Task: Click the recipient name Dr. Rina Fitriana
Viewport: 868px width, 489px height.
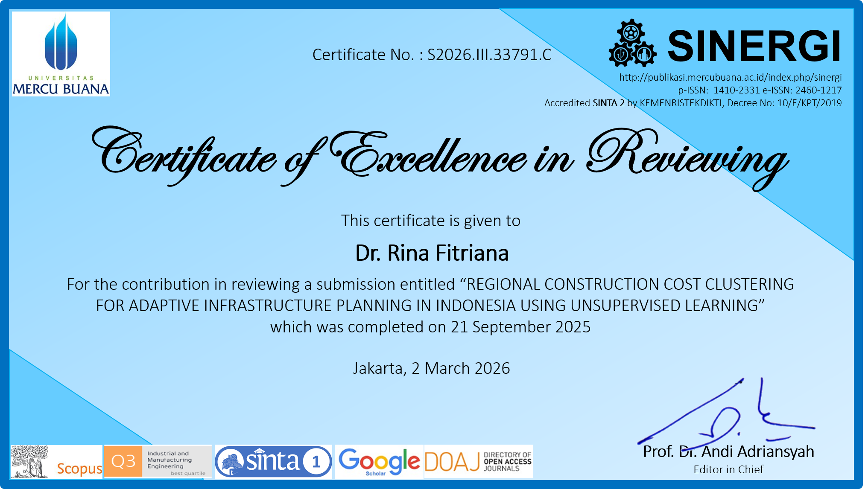Action: [432, 253]
